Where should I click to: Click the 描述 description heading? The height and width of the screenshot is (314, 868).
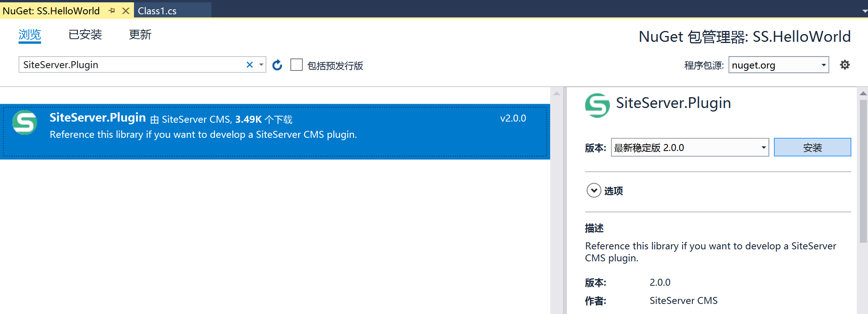point(594,228)
